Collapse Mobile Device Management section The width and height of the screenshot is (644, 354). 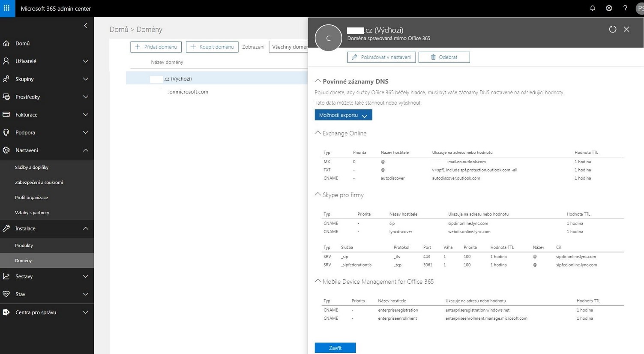tap(318, 281)
